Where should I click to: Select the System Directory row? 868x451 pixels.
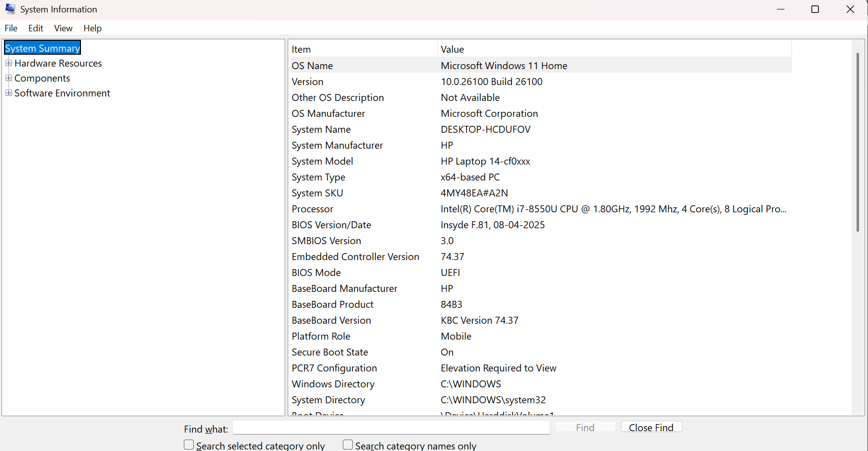[x=541, y=400]
